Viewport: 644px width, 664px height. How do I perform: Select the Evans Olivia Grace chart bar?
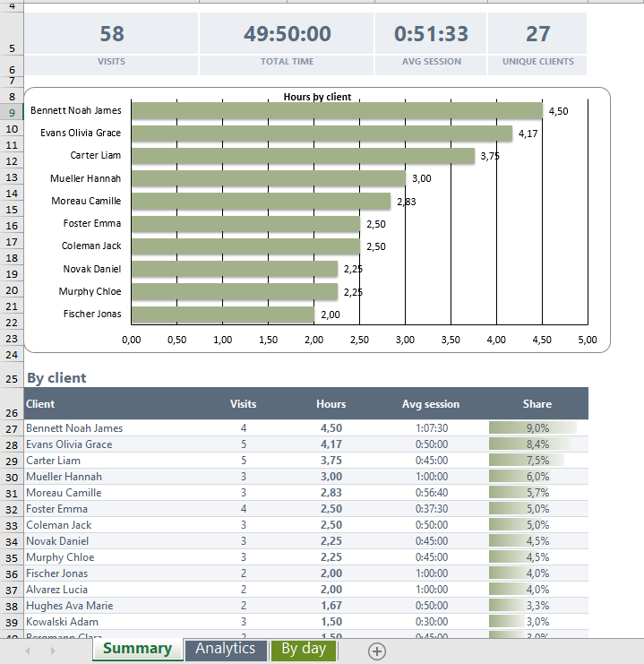[x=322, y=133]
